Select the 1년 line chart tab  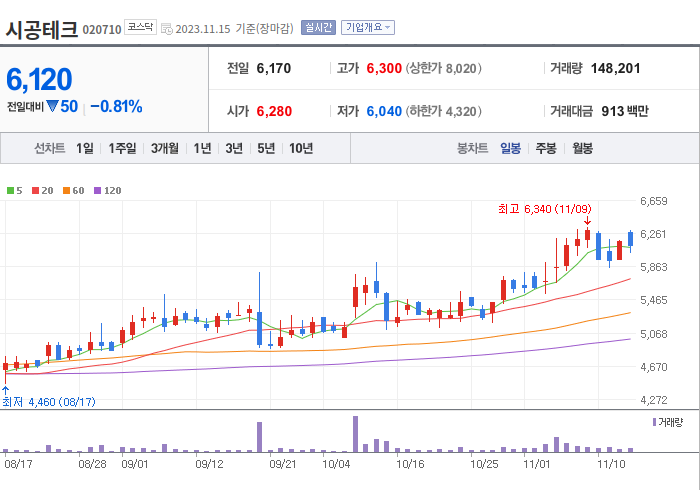click(202, 148)
